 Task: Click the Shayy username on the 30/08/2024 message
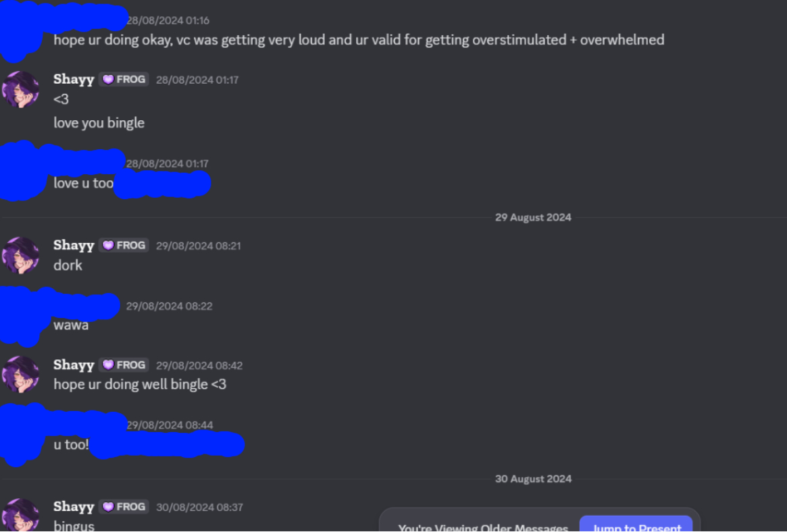tap(74, 506)
